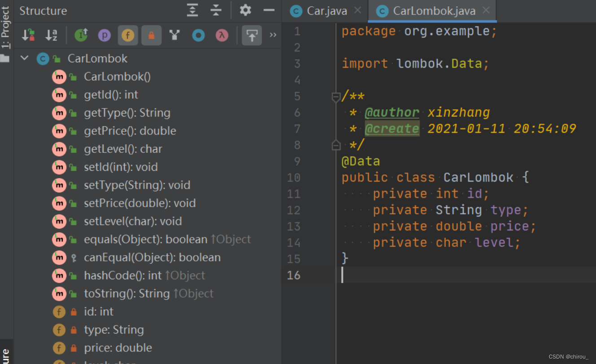Toggle Show Fields orange f icon
This screenshot has height=364, width=596.
(128, 35)
